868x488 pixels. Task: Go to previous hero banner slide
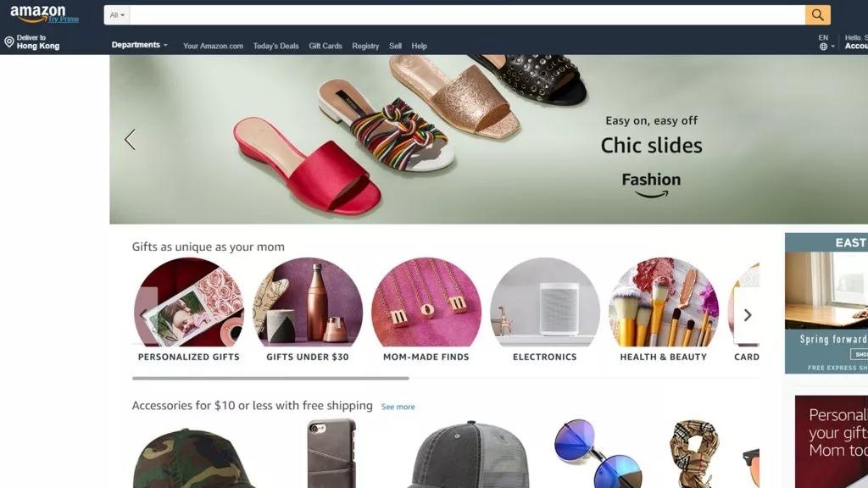point(130,140)
